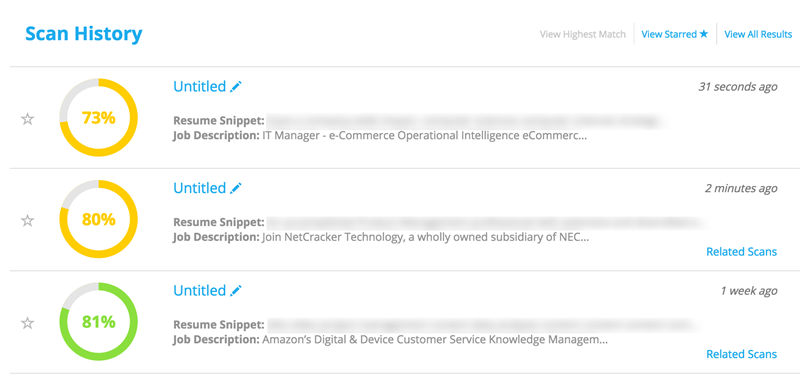The width and height of the screenshot is (810, 383).
Task: Click View Starred filter link
Action: click(x=675, y=34)
